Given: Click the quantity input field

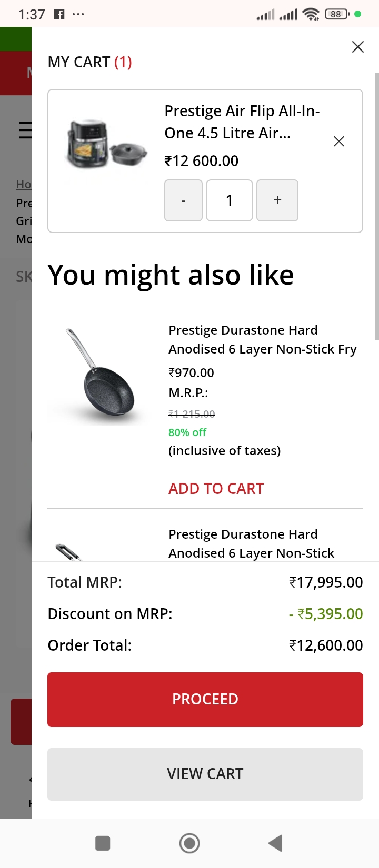Looking at the screenshot, I should pos(230,200).
